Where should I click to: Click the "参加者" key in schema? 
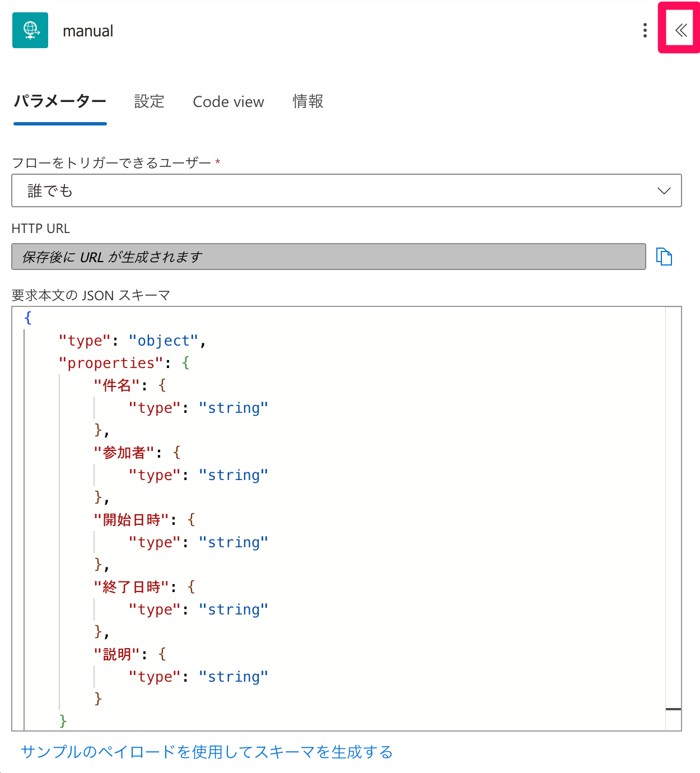[x=124, y=453]
